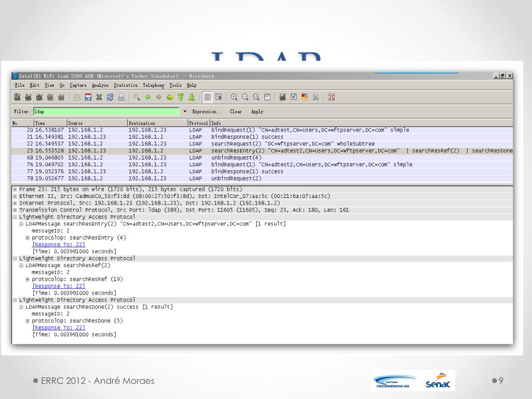Zoom out on packet text
The width and height of the screenshot is (532, 399).
tap(245, 97)
